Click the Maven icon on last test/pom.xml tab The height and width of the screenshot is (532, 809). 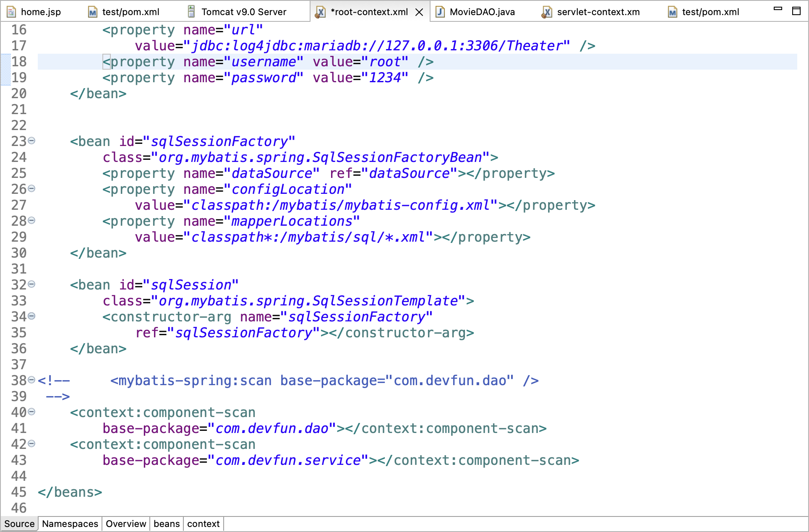(x=673, y=12)
